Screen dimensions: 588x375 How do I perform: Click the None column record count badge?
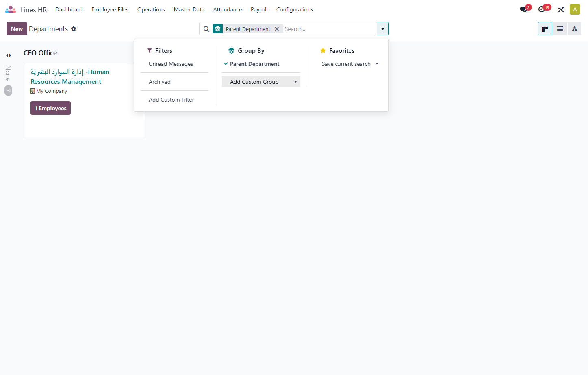pos(9,90)
